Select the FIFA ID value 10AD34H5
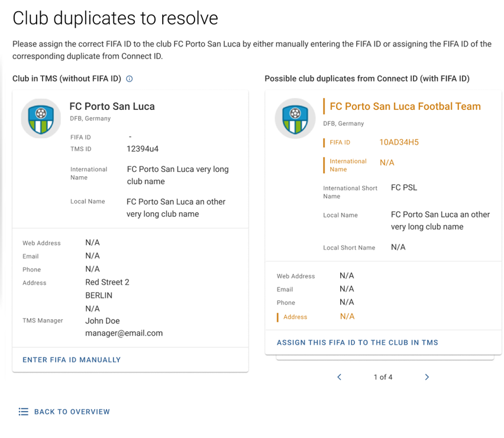Screen dimensions: 504x438 point(399,142)
